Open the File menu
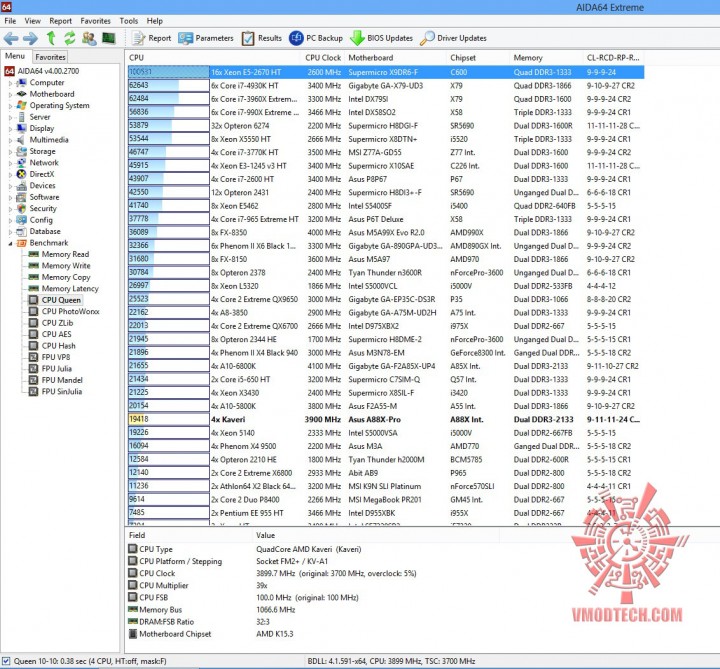Viewport: 720px width, 669px height. (x=10, y=21)
